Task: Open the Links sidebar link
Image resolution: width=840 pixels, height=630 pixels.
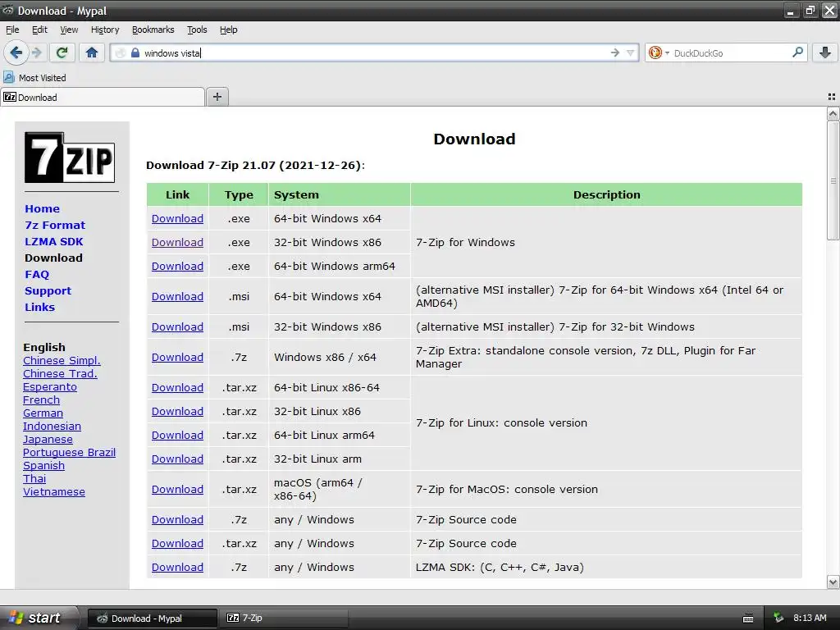Action: pos(39,307)
